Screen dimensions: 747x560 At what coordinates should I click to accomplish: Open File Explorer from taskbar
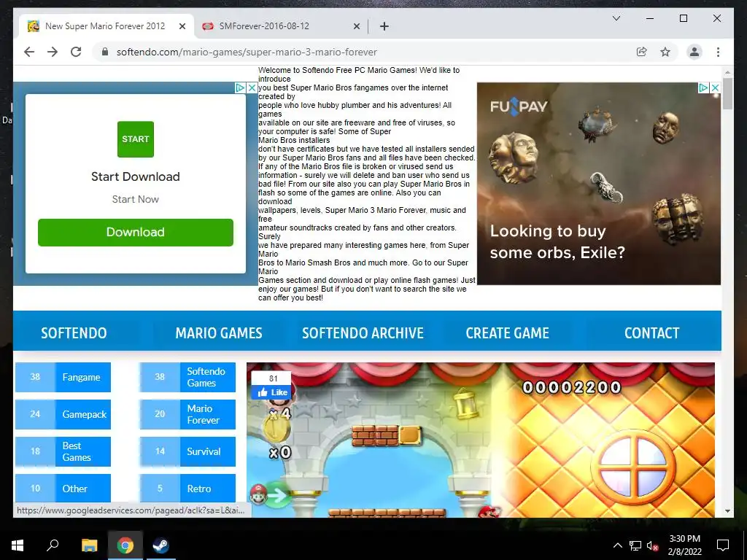89,545
